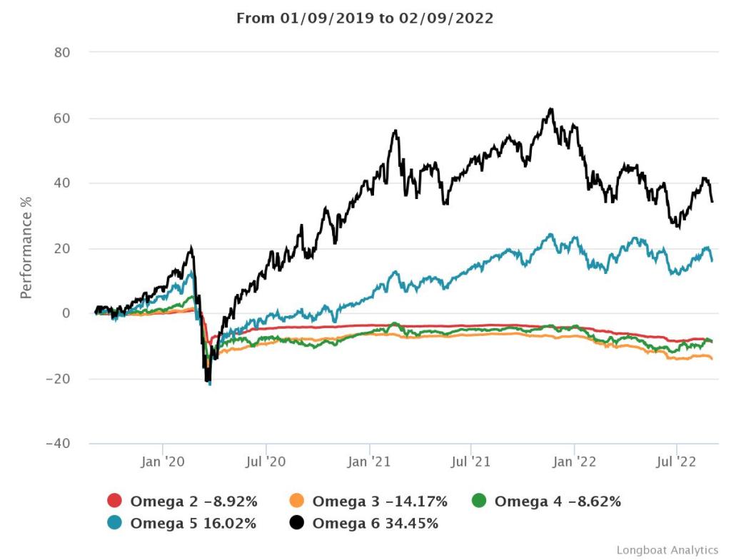Open the Longboat Analytics credit link
Viewport: 731px width, 560px height.
click(x=667, y=549)
